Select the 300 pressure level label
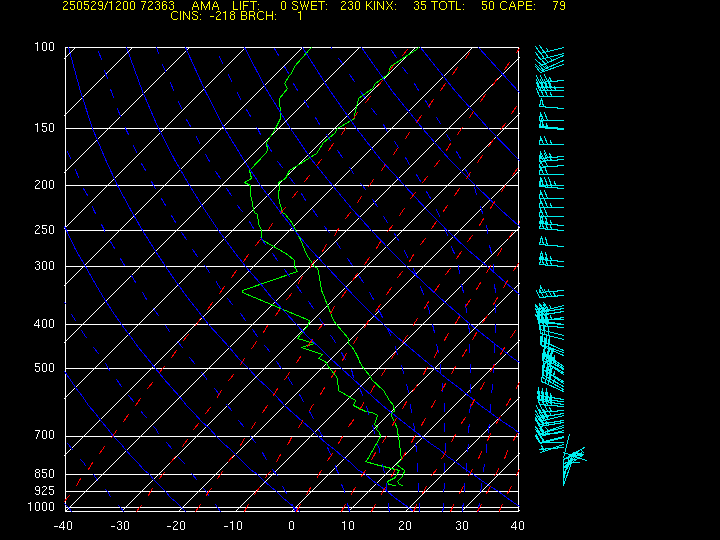The image size is (720, 540). (45, 265)
